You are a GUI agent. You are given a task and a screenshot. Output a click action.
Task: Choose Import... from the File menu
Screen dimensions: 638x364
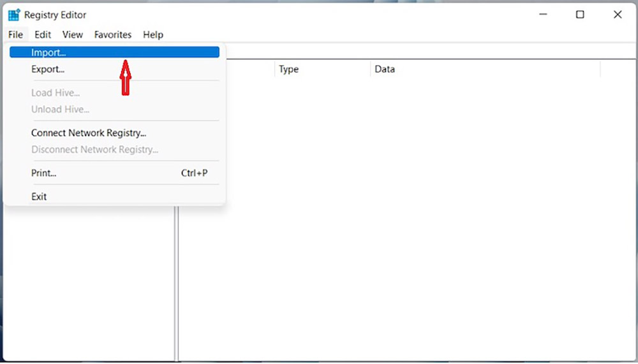click(114, 52)
